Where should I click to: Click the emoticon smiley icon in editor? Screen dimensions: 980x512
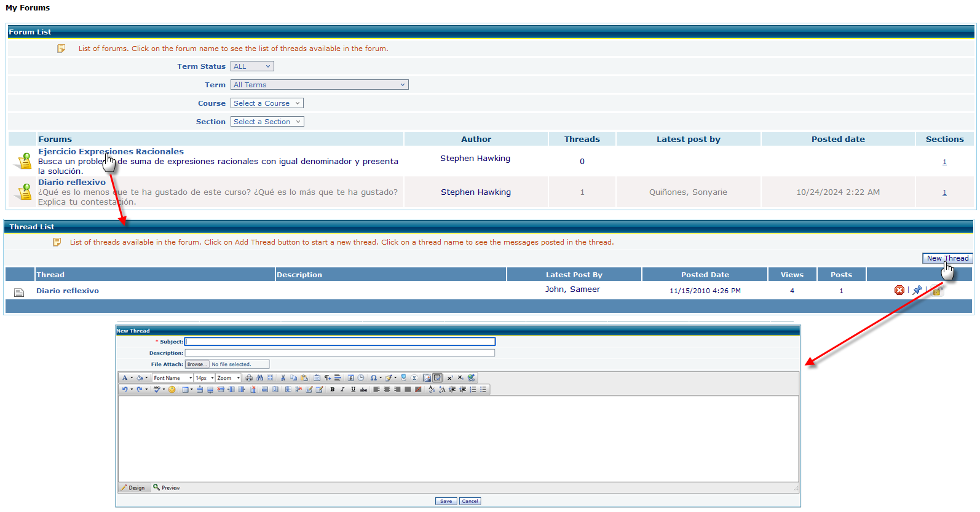tap(172, 389)
